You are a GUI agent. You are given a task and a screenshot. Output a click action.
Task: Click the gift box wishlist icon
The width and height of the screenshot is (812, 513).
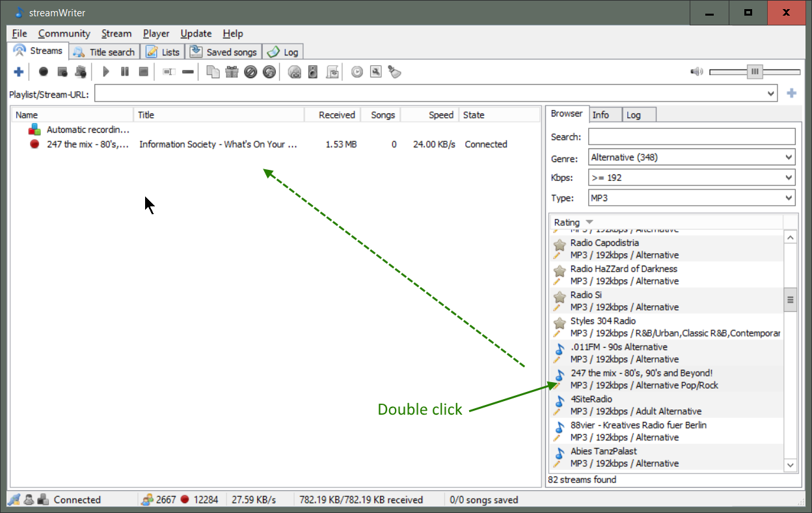[232, 72]
